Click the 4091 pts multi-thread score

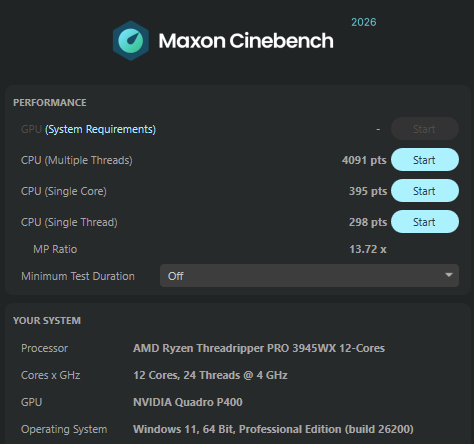point(364,160)
